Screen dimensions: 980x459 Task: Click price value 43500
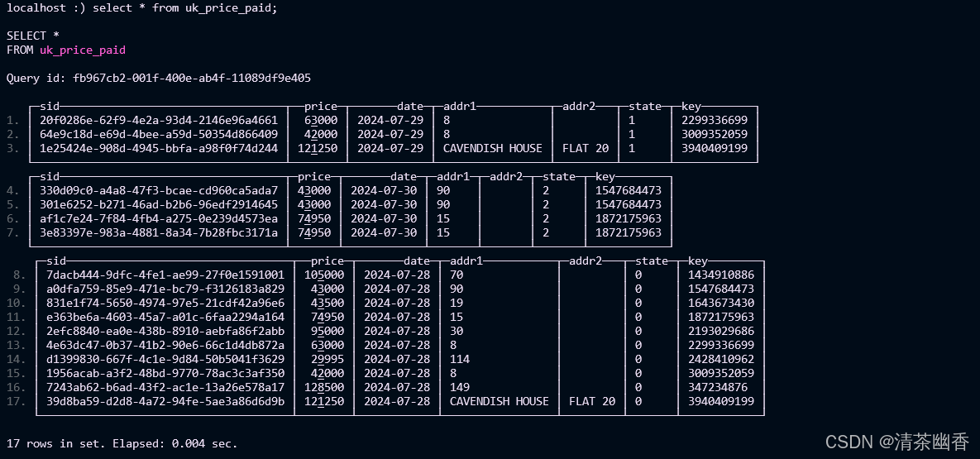pyautogui.click(x=327, y=303)
